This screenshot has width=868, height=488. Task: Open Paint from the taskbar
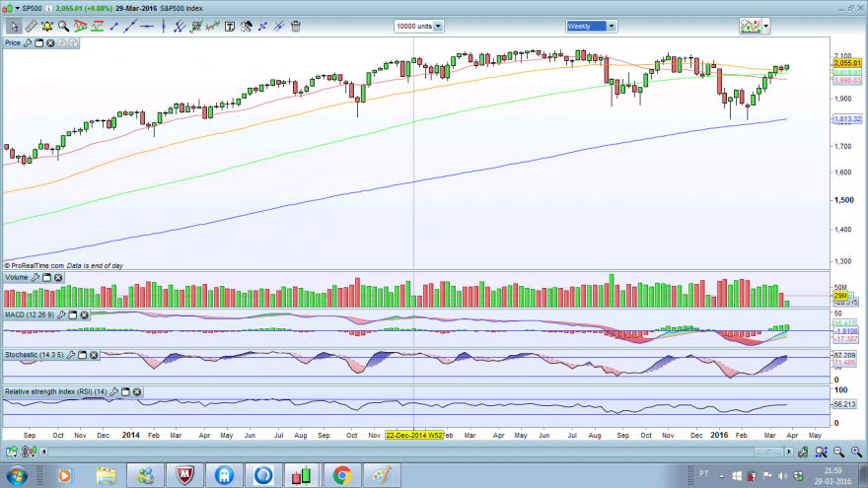(x=382, y=475)
